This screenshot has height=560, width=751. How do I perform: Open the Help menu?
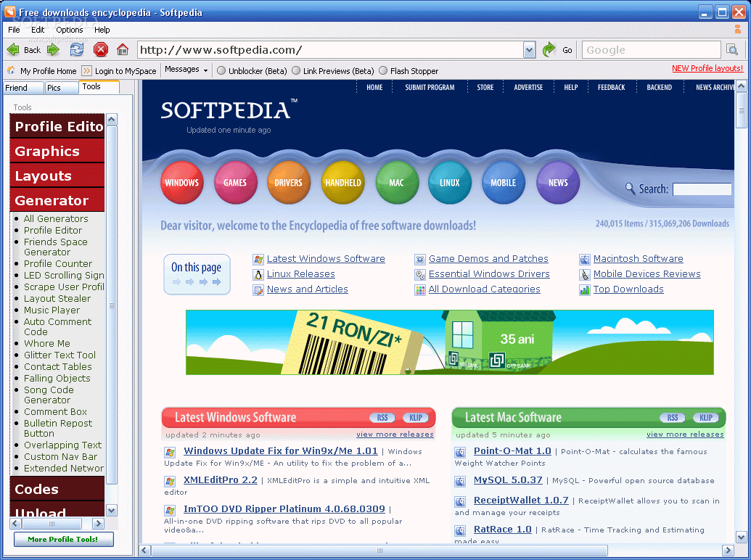(x=102, y=30)
